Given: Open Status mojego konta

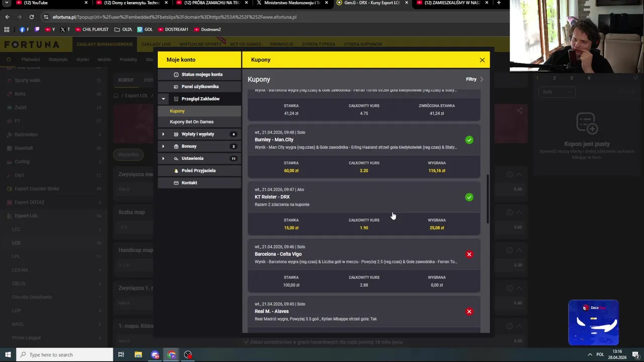Looking at the screenshot, I should coord(199,74).
